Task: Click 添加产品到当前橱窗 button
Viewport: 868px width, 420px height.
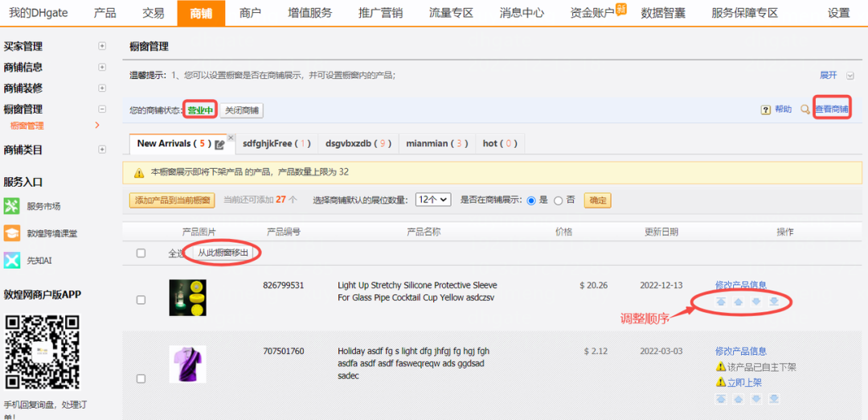Action: tap(172, 200)
